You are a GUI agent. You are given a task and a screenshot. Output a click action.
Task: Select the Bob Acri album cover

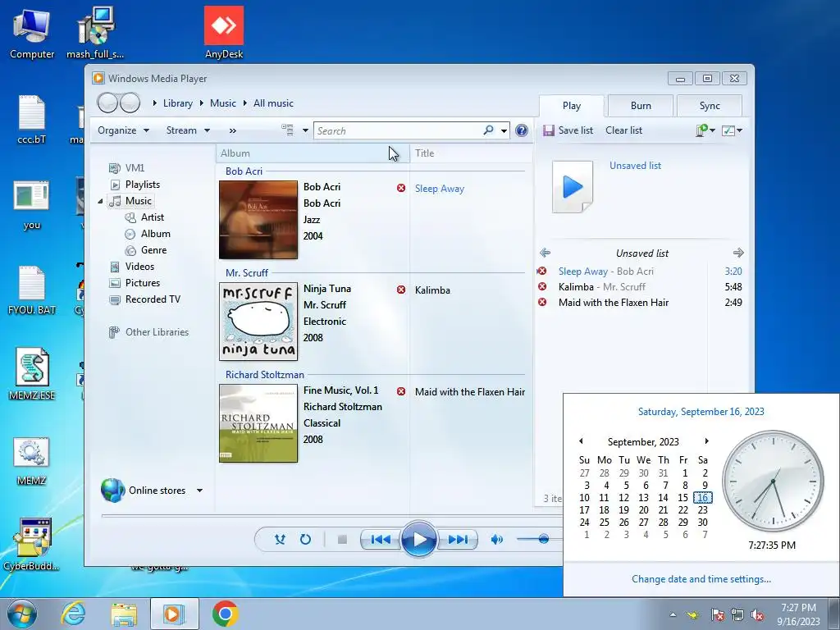pos(258,220)
